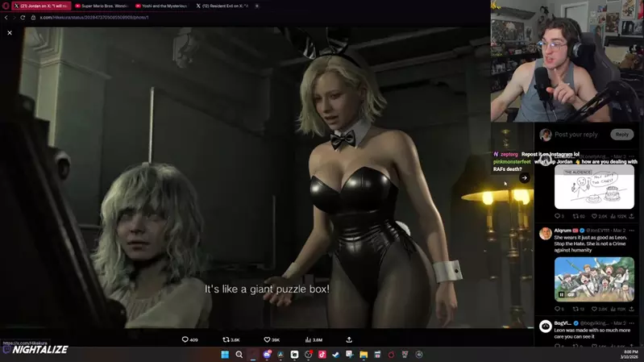Pause the anime GIF in Alqrum's reply
The width and height of the screenshot is (644, 362).
pos(562,295)
